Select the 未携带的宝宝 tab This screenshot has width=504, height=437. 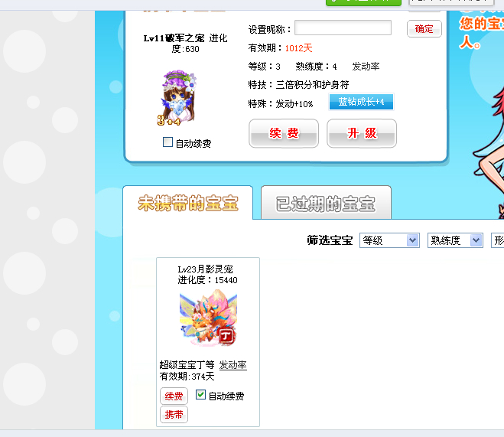point(187,203)
